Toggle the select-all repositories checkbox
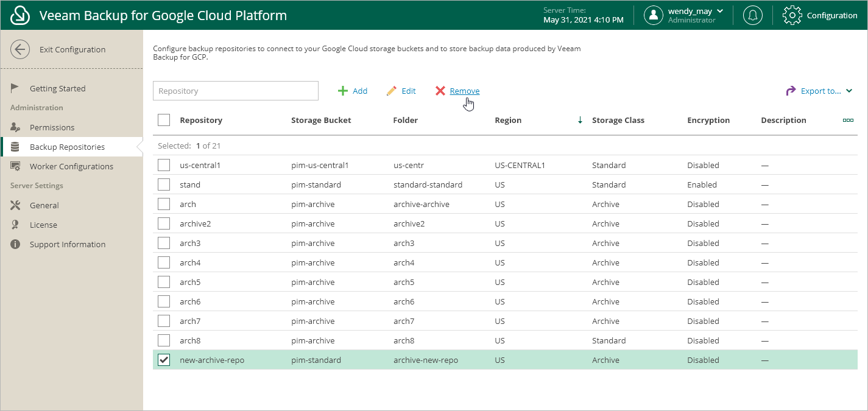Viewport: 868px width, 411px height. (164, 120)
